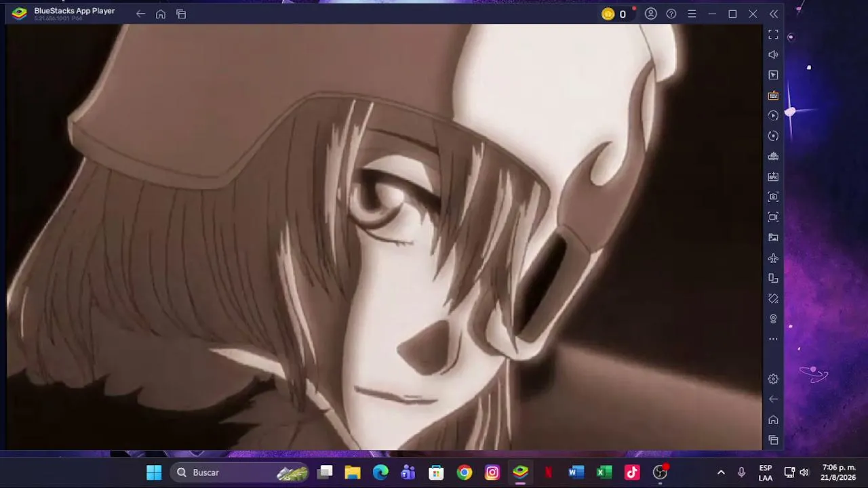Open the network tray icon
This screenshot has height=488, width=868.
[789, 472]
